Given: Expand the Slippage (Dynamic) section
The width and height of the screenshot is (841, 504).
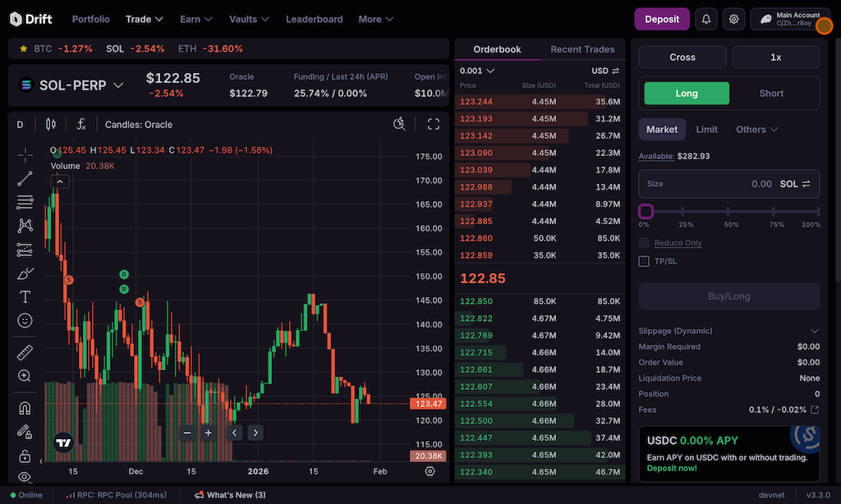Looking at the screenshot, I should coord(814,331).
